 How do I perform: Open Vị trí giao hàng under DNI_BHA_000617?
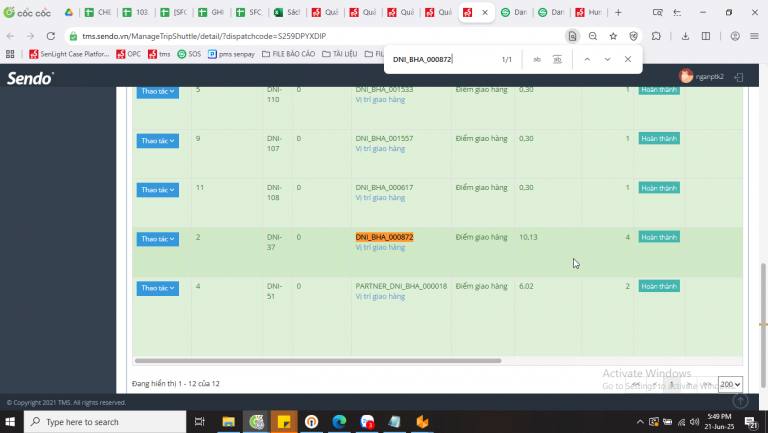point(380,198)
